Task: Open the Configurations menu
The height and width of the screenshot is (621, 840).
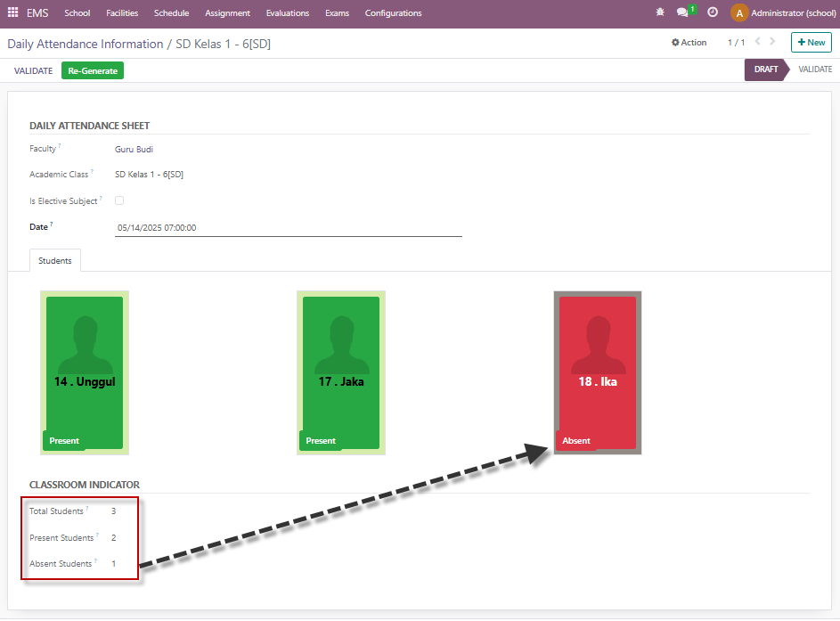Action: click(x=393, y=12)
